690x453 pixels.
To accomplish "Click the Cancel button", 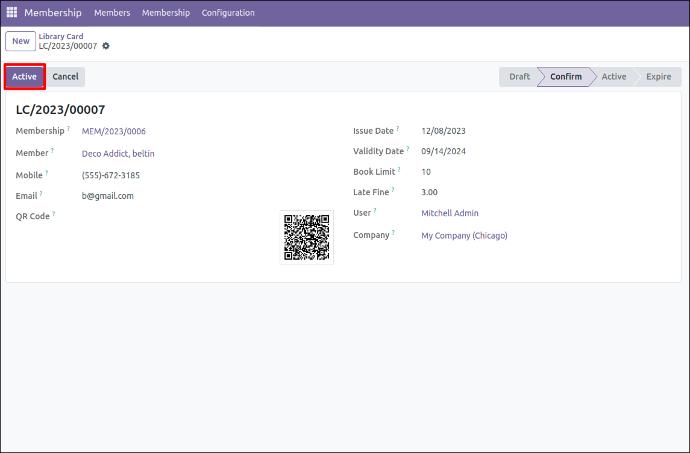I will (66, 77).
